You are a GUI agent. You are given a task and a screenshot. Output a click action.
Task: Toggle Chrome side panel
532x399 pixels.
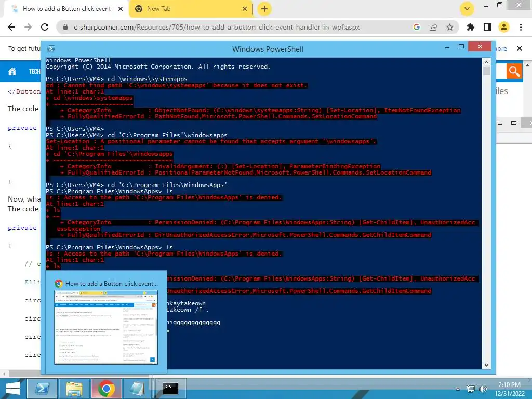click(x=487, y=27)
